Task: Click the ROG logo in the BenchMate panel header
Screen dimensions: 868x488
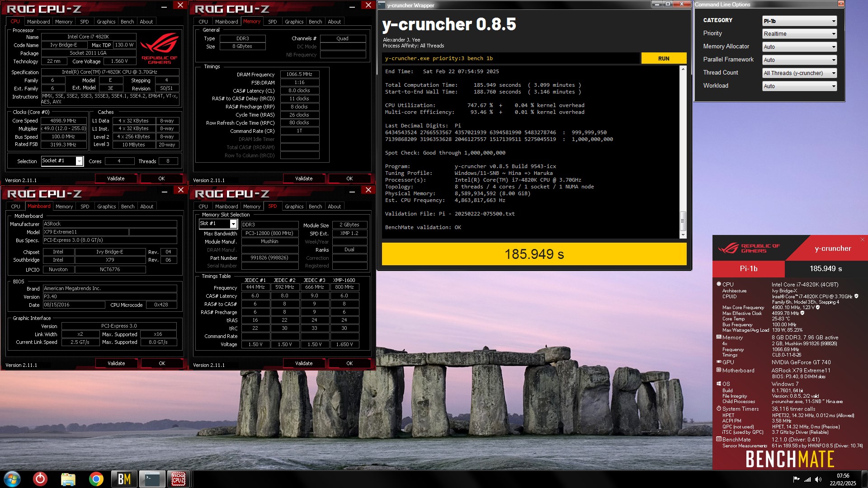Action: [x=749, y=248]
